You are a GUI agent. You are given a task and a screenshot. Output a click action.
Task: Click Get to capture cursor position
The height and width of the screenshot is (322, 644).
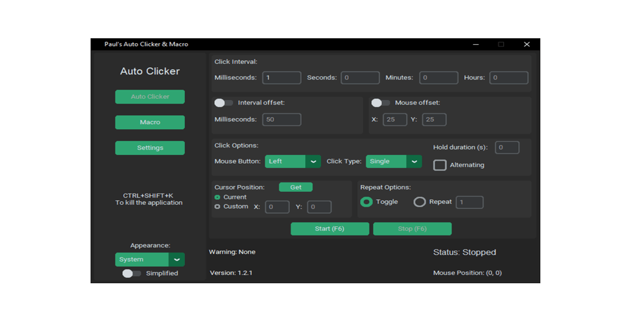pyautogui.click(x=295, y=187)
